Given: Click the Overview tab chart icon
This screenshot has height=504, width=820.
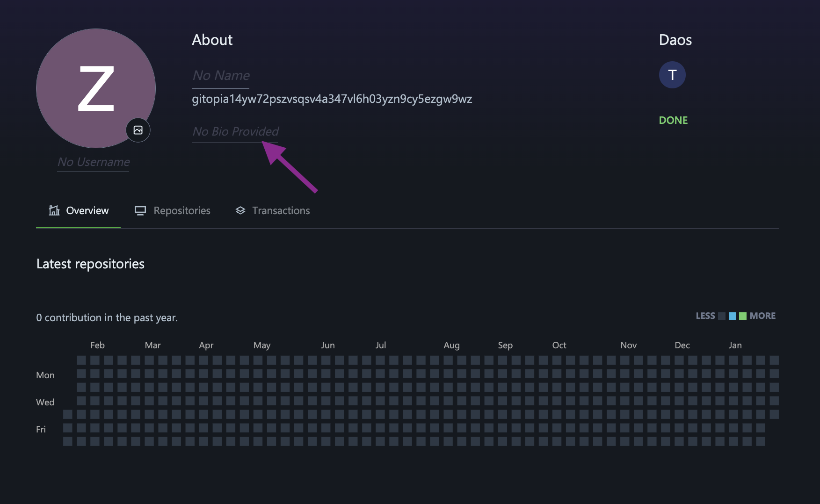Looking at the screenshot, I should point(54,210).
